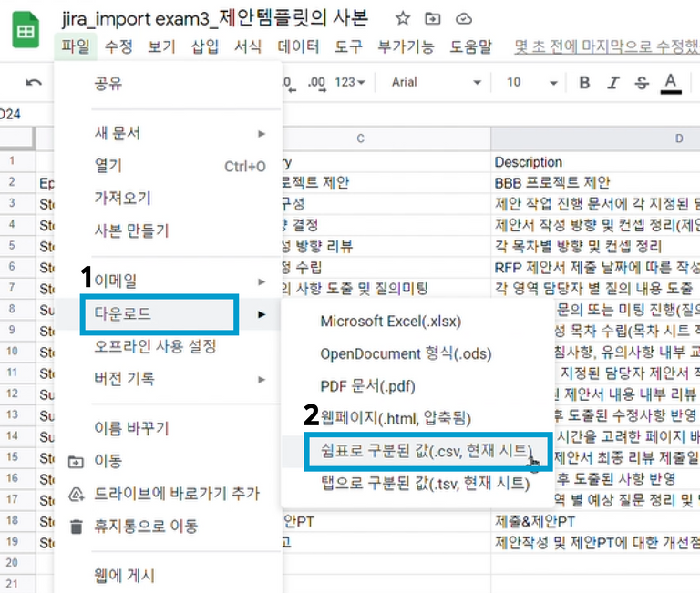Screen dimensions: 700x593
Task: Download as 탭으로 구분된 값(.tsv)
Action: pyautogui.click(x=417, y=484)
